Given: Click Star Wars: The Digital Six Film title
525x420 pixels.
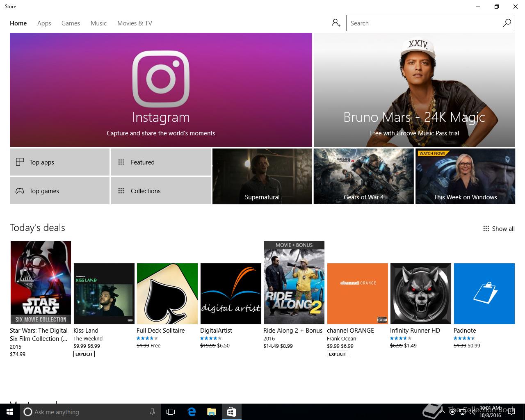Looking at the screenshot, I should [39, 335].
